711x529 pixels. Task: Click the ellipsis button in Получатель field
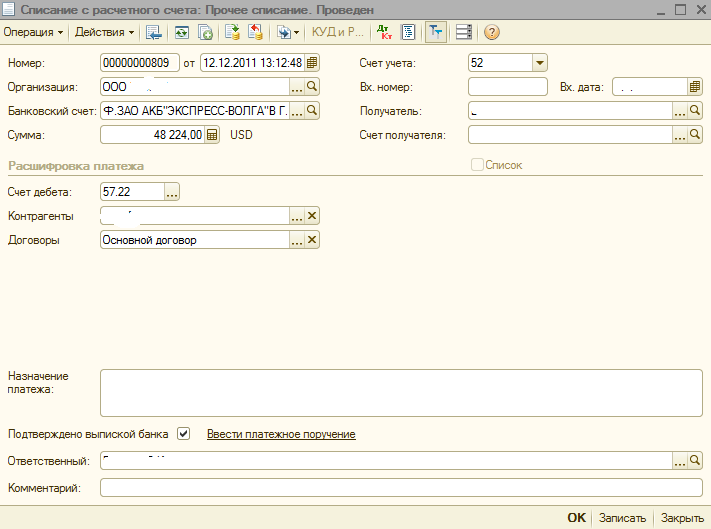[679, 111]
